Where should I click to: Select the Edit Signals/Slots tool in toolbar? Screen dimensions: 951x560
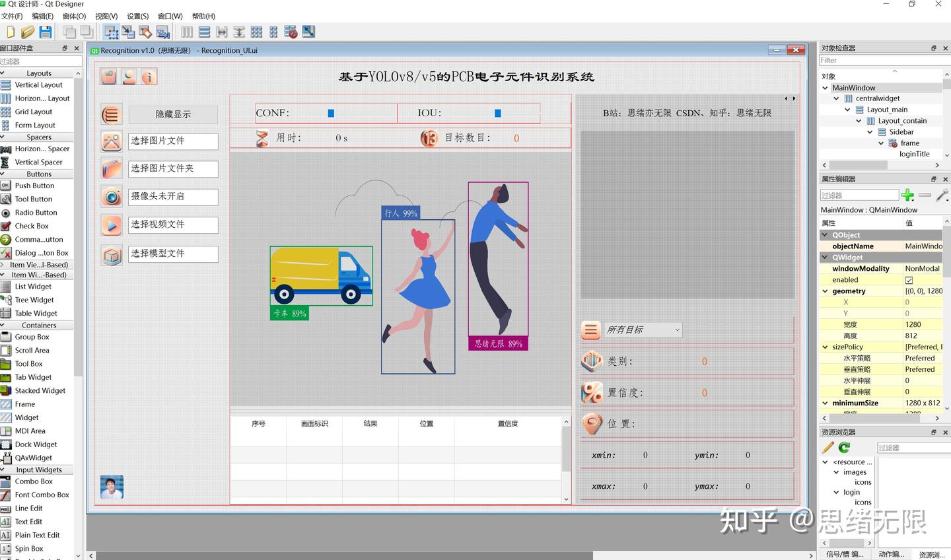(x=128, y=32)
